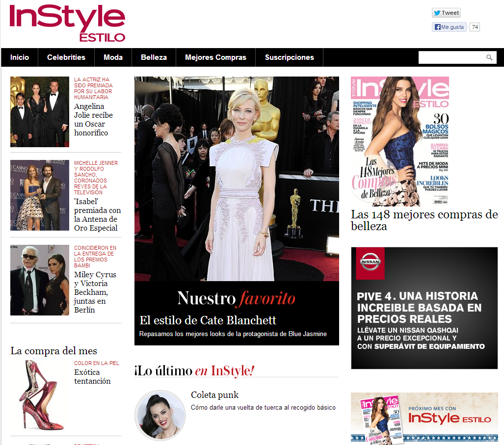
Task: Read 'Angelina Jolie recibe un Oscar honorífico'
Action: pos(94,120)
